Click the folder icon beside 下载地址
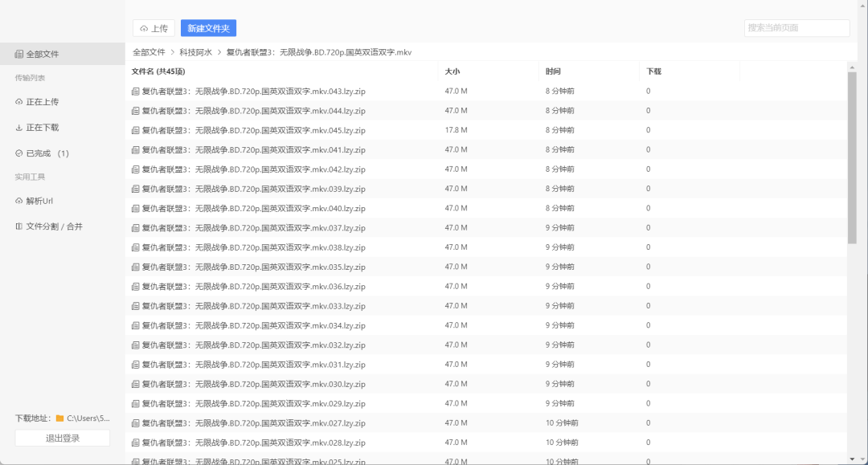Viewport: 868px width, 465px height. tap(59, 418)
